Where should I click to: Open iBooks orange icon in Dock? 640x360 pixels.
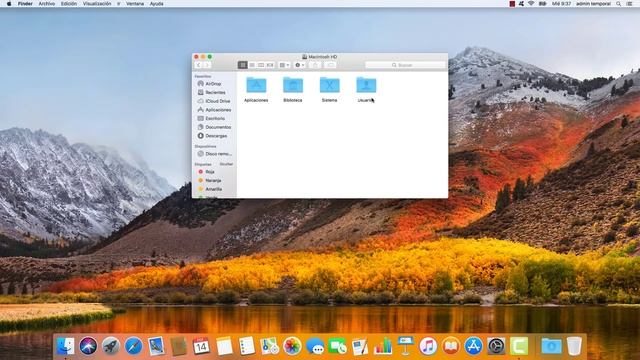[x=451, y=346]
